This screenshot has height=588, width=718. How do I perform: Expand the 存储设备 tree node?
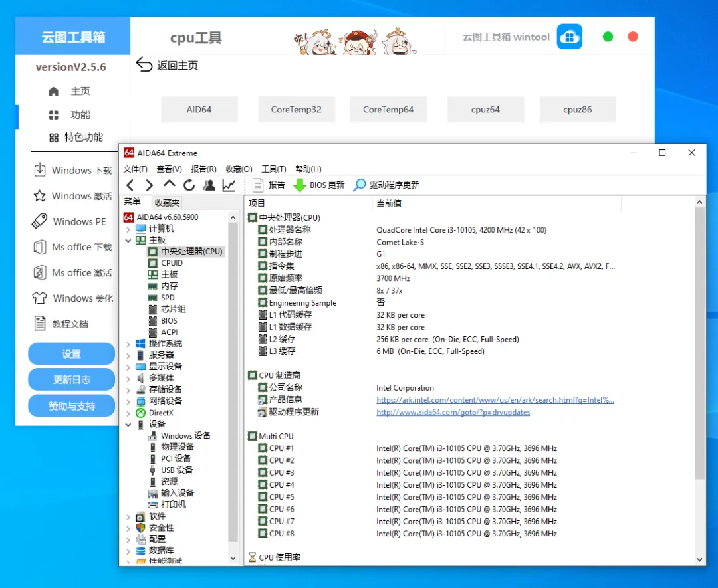128,390
